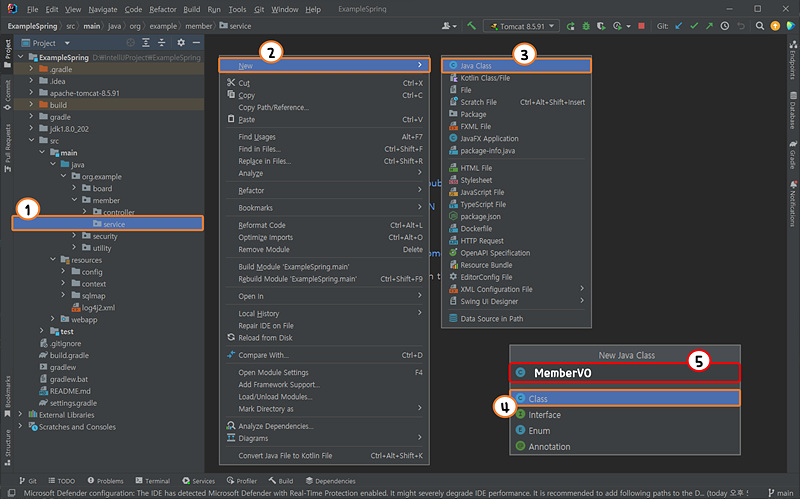Select log4j2.xml file in project tree

(93, 308)
